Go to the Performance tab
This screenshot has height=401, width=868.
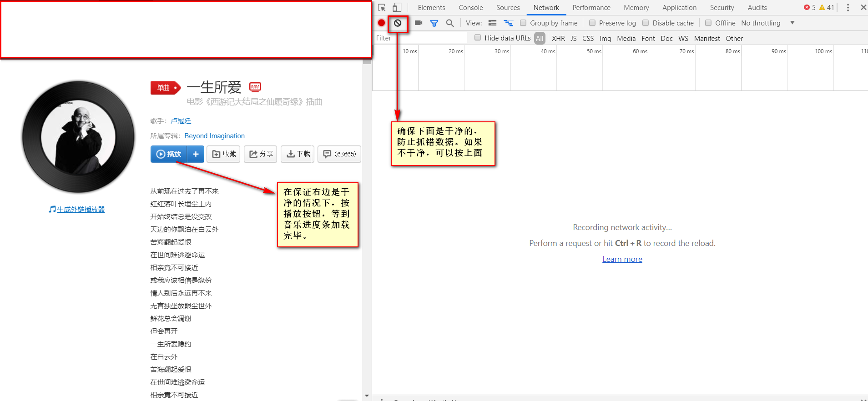pyautogui.click(x=591, y=8)
